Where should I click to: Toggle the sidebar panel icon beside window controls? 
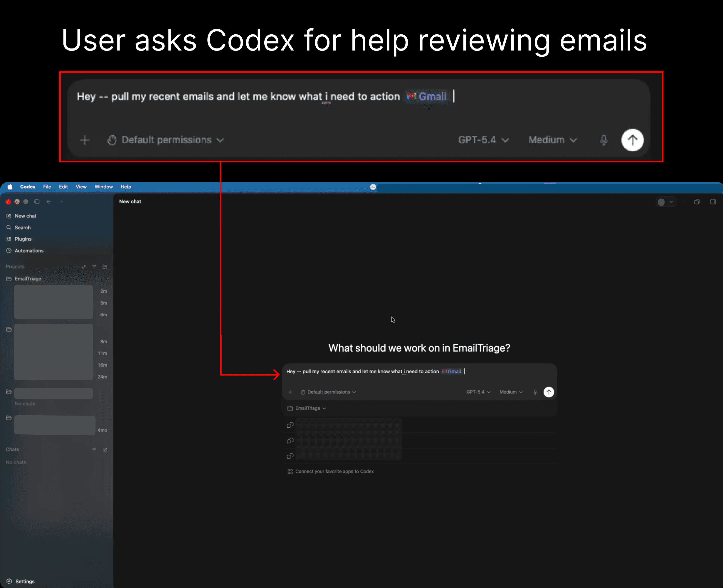point(37,201)
